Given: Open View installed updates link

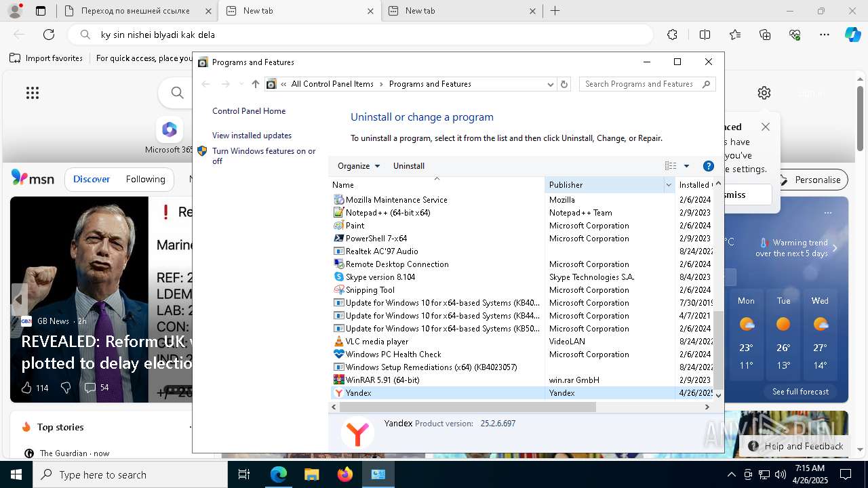Looking at the screenshot, I should [252, 136].
